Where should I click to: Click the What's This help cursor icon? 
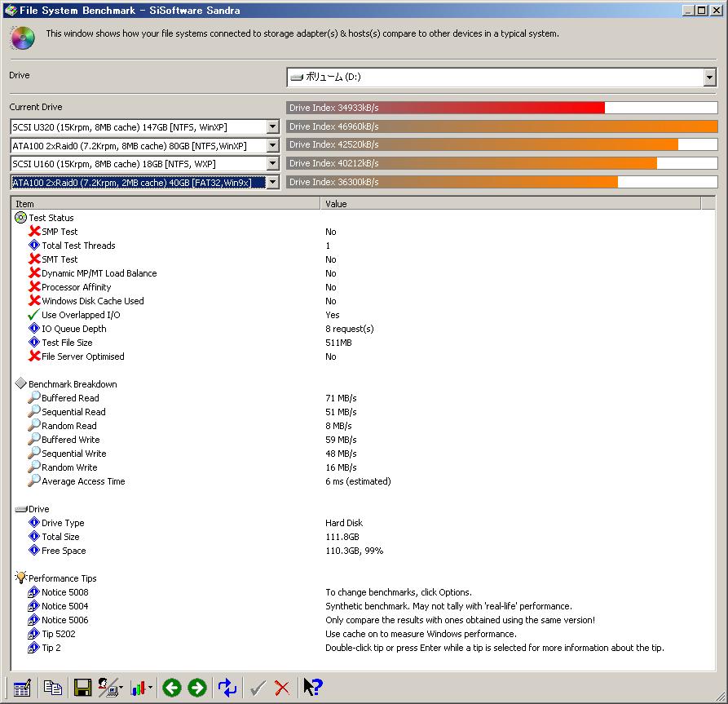click(x=312, y=687)
